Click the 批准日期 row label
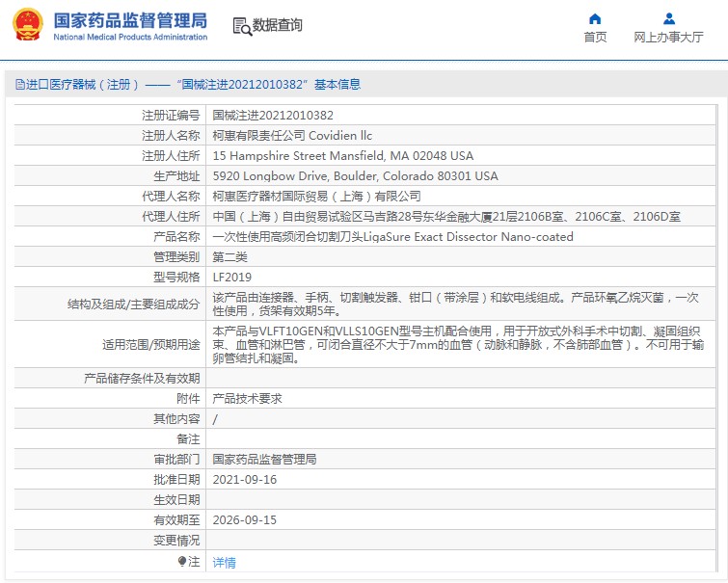728x583 pixels. click(176, 480)
